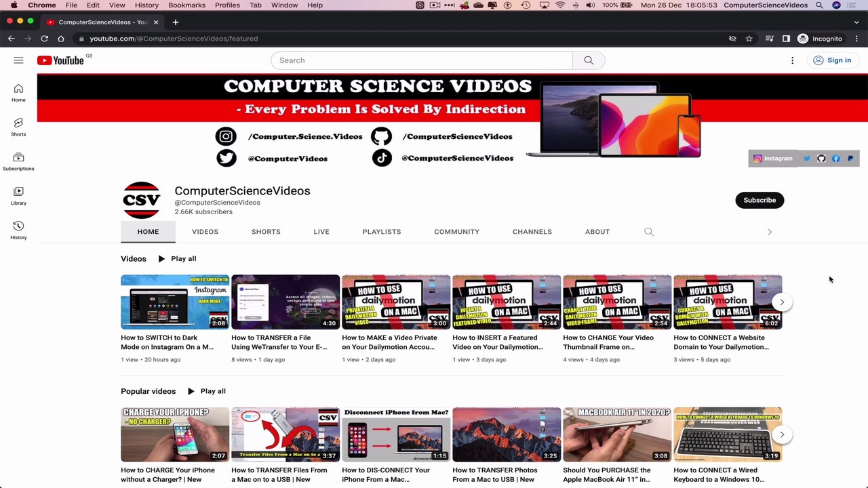Image resolution: width=868 pixels, height=488 pixels.
Task: Open the Twitter link on the banner
Action: tap(807, 159)
